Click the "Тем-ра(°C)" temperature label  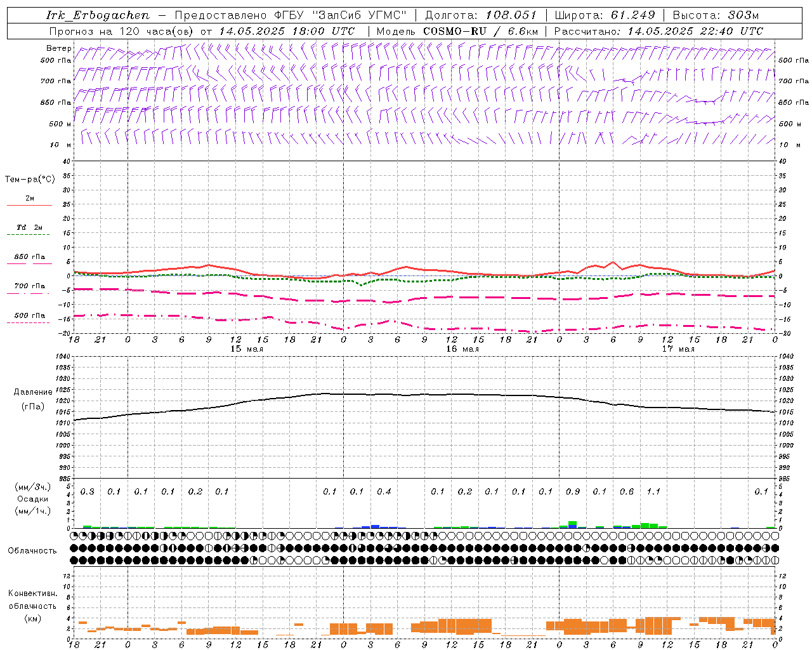(30, 180)
